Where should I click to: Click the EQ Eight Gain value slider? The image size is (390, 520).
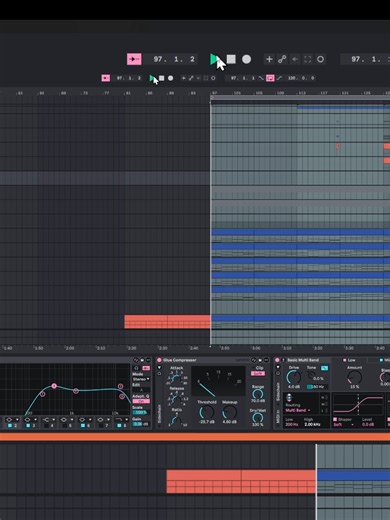pos(141,424)
